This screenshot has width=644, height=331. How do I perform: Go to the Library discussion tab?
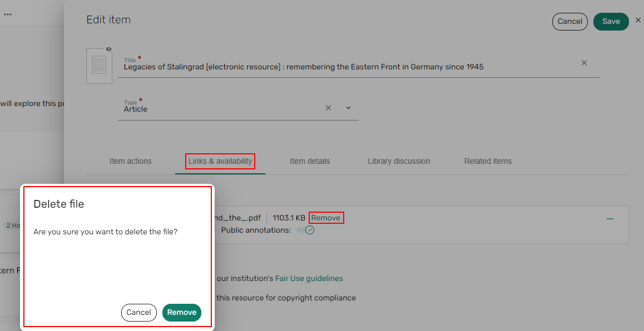[399, 162]
